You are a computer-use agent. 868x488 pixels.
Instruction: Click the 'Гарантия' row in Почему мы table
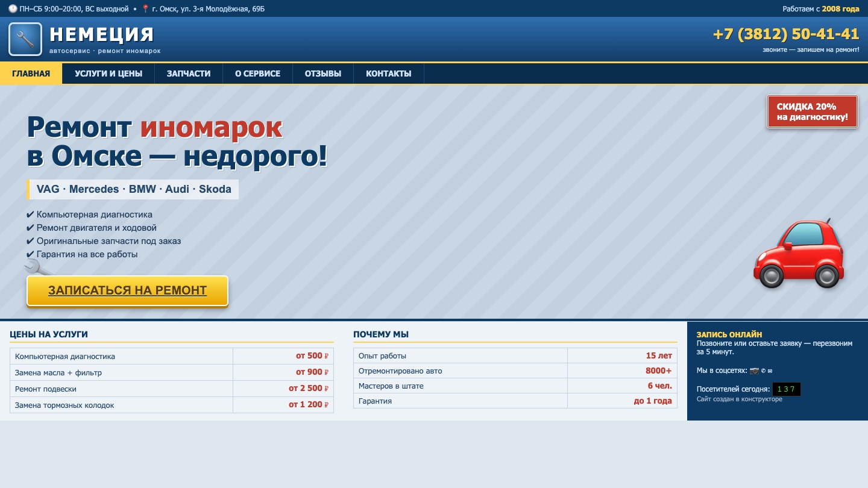point(515,401)
